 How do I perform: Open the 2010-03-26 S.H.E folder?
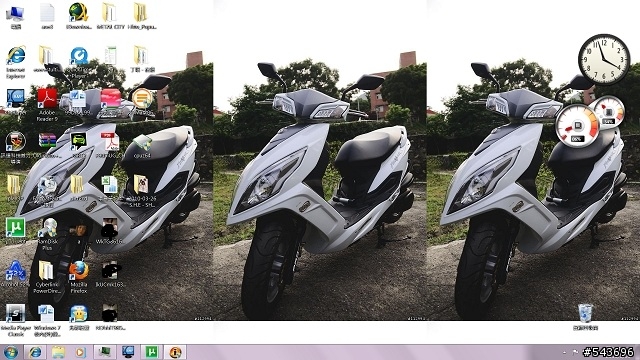[x=141, y=185]
